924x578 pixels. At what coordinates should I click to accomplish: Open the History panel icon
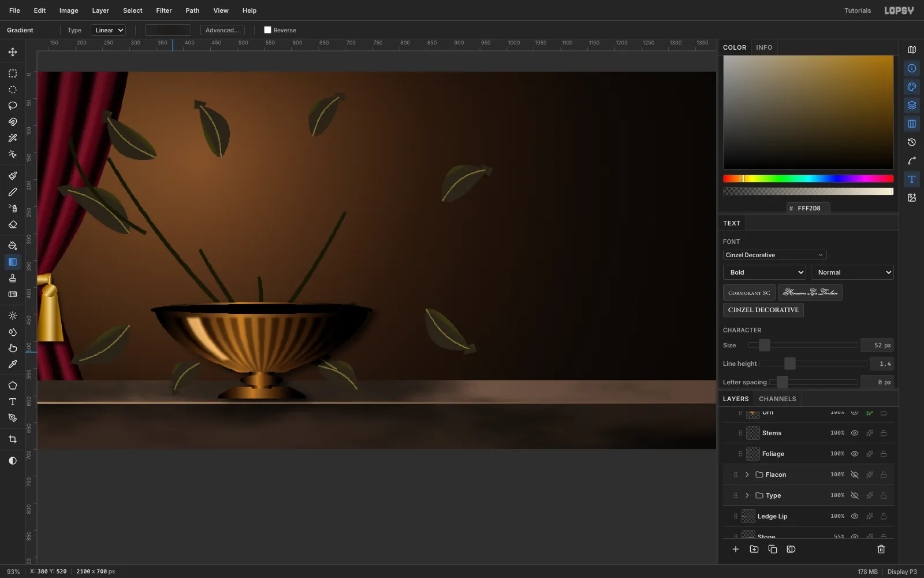(912, 142)
